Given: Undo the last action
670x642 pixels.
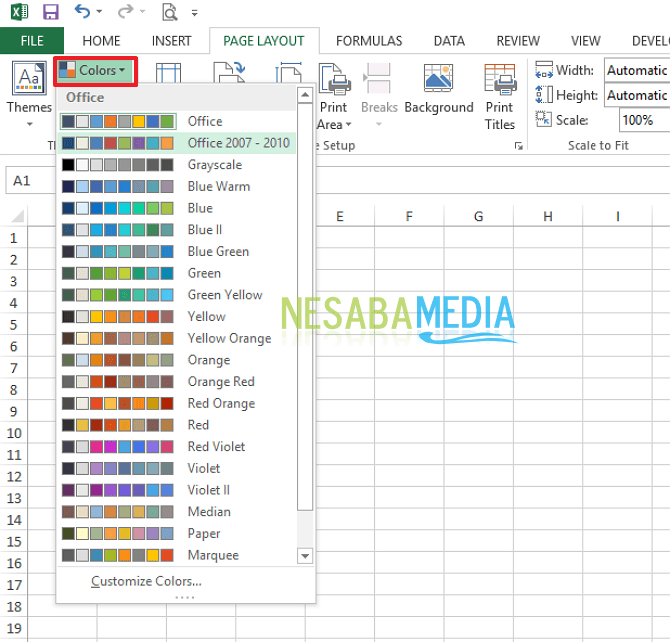Looking at the screenshot, I should pos(82,11).
